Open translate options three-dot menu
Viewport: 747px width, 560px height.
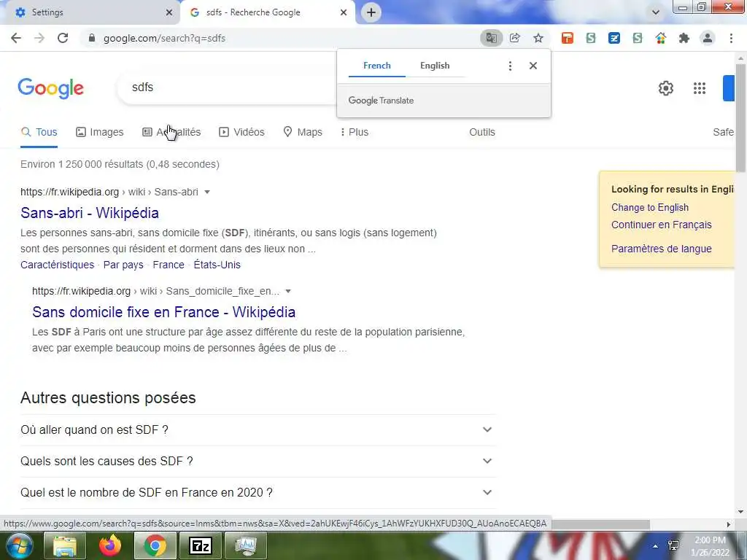(x=510, y=66)
